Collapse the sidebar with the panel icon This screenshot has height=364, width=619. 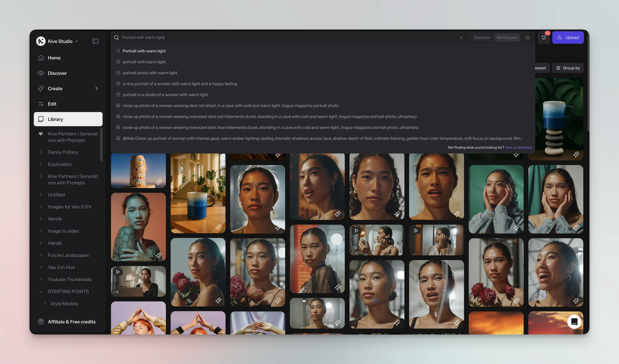(x=95, y=41)
